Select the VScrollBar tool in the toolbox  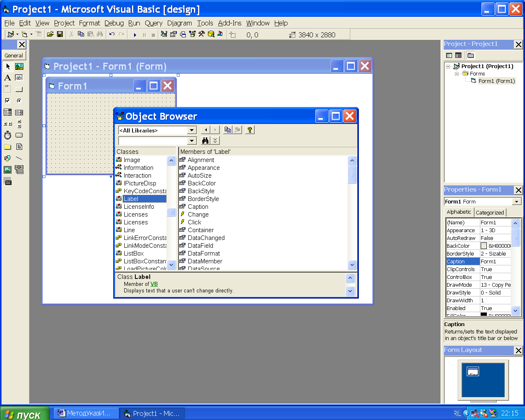click(x=19, y=123)
